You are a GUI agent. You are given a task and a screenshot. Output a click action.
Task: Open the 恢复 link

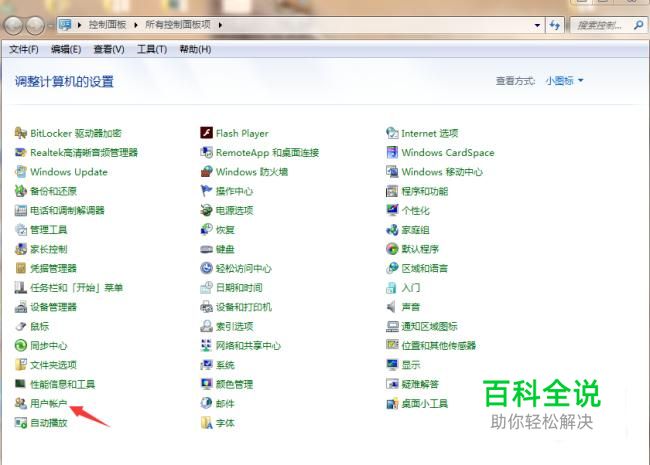(x=225, y=230)
